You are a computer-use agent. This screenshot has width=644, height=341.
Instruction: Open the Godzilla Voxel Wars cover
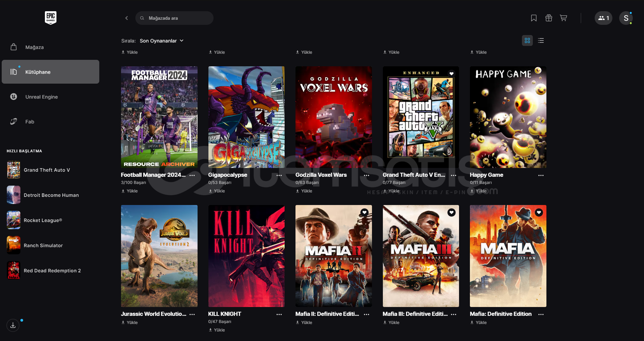click(x=334, y=117)
